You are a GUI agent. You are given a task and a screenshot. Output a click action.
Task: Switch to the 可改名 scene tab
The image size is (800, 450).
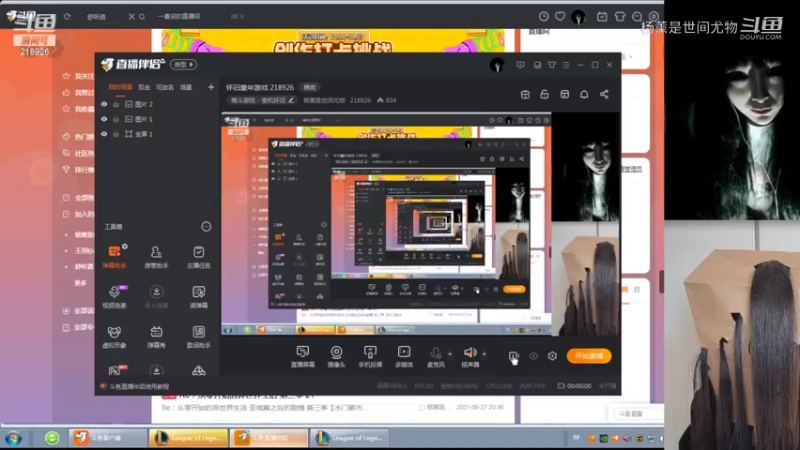pos(165,87)
